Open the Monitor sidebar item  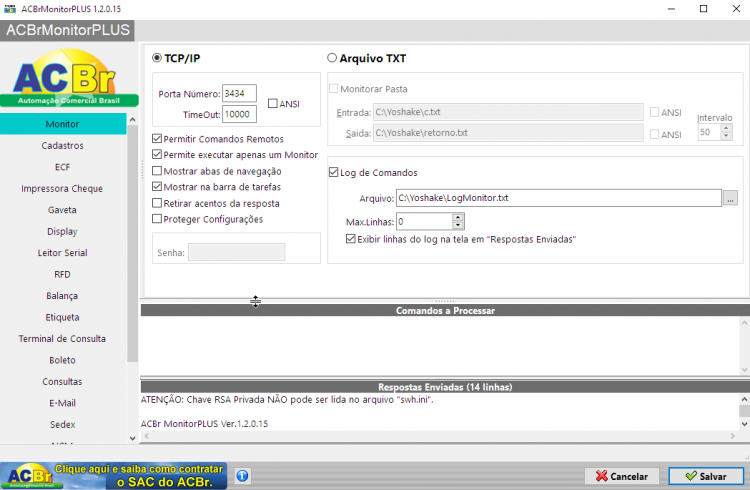[x=63, y=124]
